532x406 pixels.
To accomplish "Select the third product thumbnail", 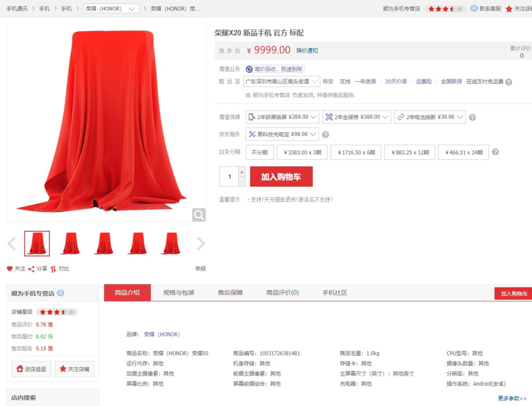I will (x=104, y=243).
